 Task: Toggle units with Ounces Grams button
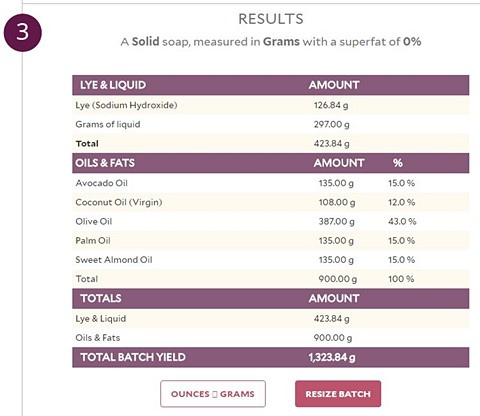[x=213, y=394]
